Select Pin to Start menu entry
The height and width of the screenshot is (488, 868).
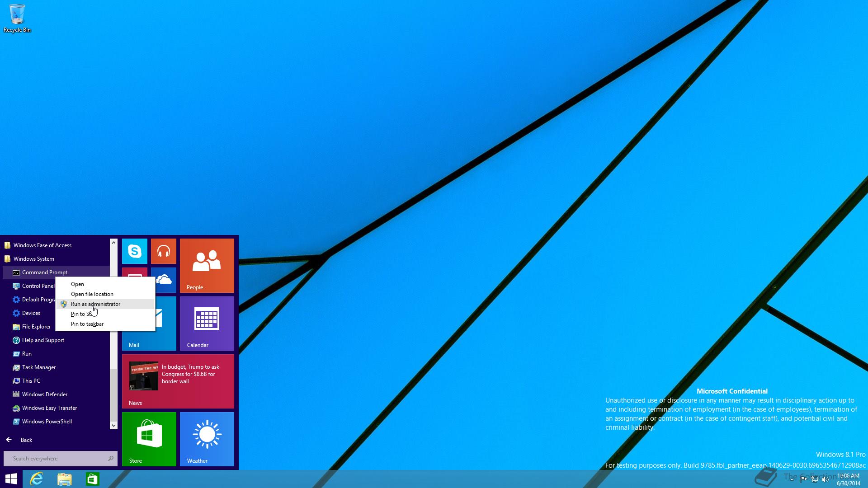[x=105, y=314]
